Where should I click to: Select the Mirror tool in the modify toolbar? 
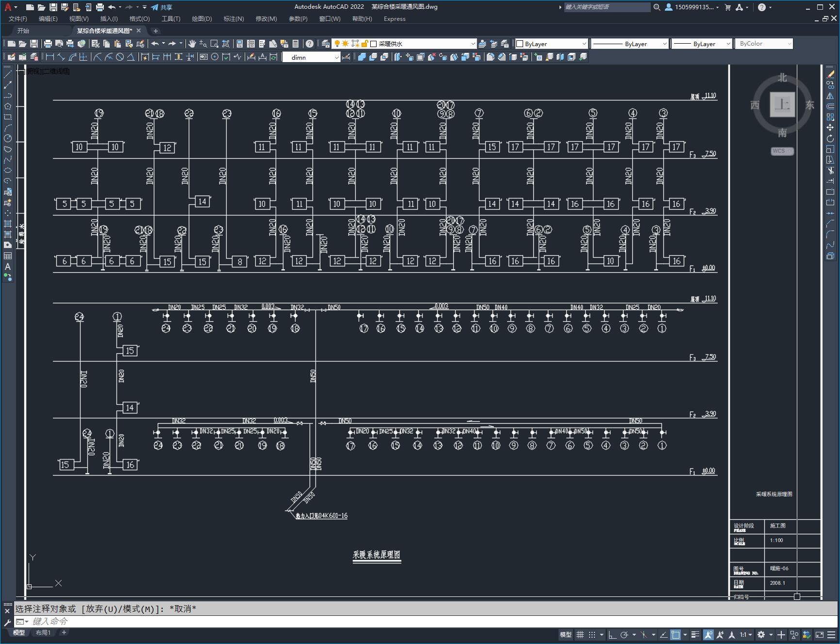click(x=830, y=96)
